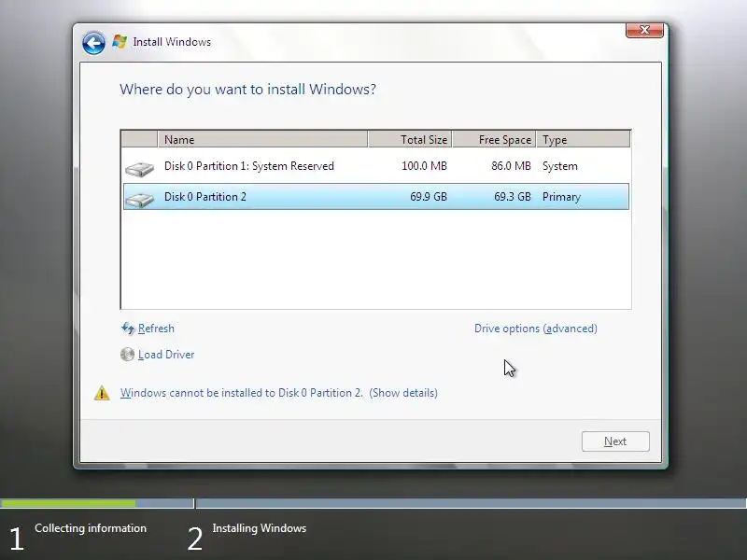Select Disk 0 Partition 1: System Reserved
The height and width of the screenshot is (560, 747).
coord(376,166)
